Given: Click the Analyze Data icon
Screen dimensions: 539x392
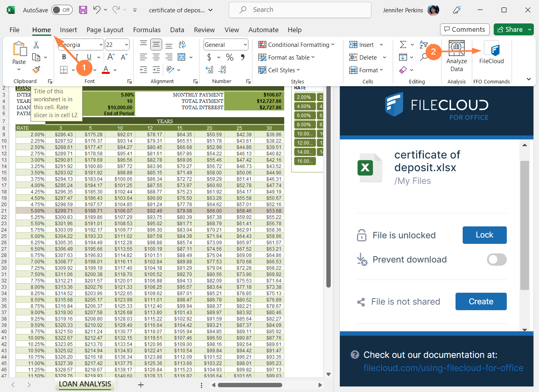Looking at the screenshot, I should coord(456,56).
